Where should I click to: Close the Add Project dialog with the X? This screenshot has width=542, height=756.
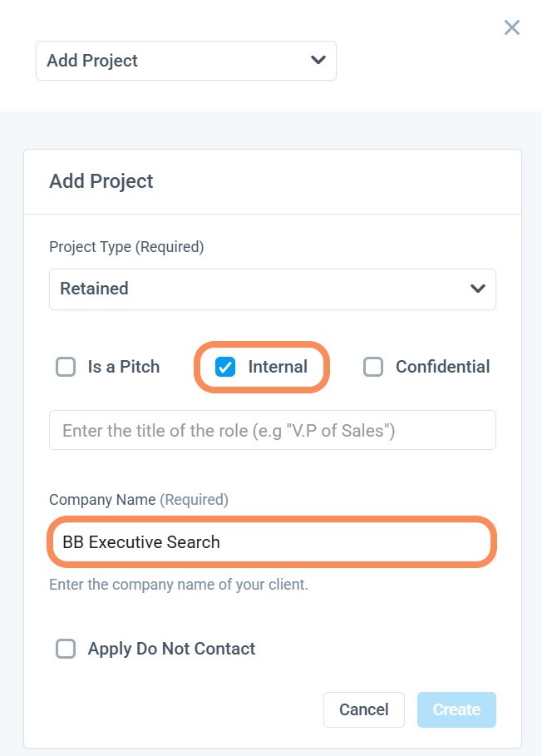[512, 27]
